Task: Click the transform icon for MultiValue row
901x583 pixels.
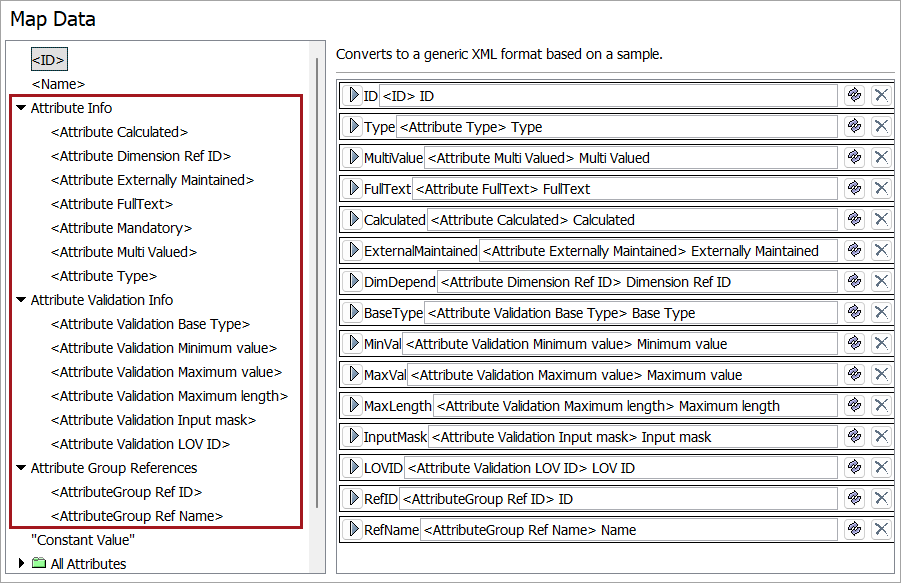Action: pyautogui.click(x=854, y=157)
